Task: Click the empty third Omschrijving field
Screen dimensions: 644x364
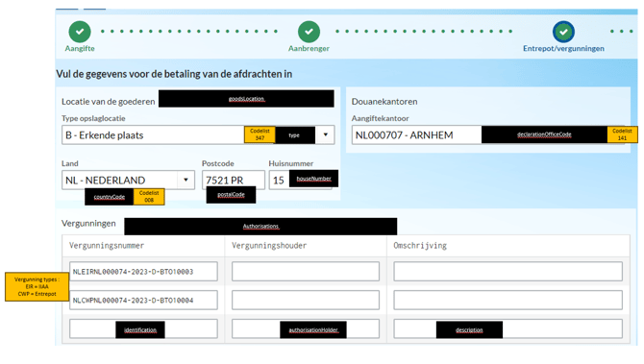Action: pyautogui.click(x=508, y=329)
